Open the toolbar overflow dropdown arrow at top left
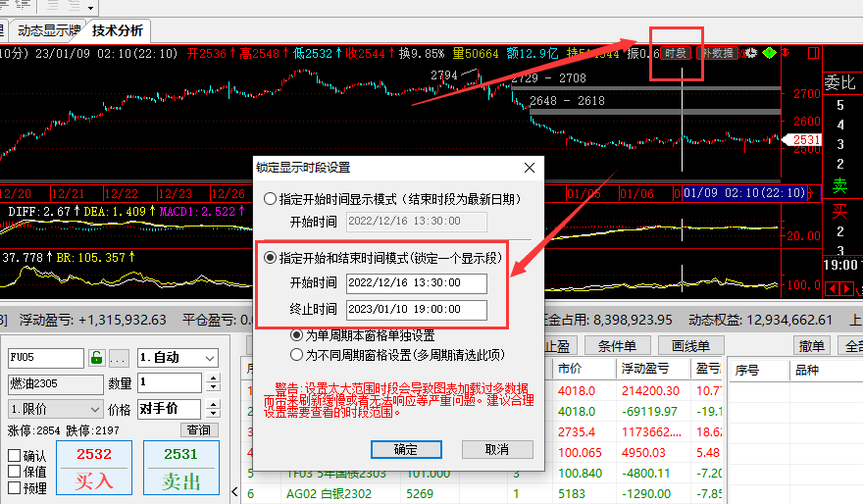Screen dimensions: 863x504 91,8
